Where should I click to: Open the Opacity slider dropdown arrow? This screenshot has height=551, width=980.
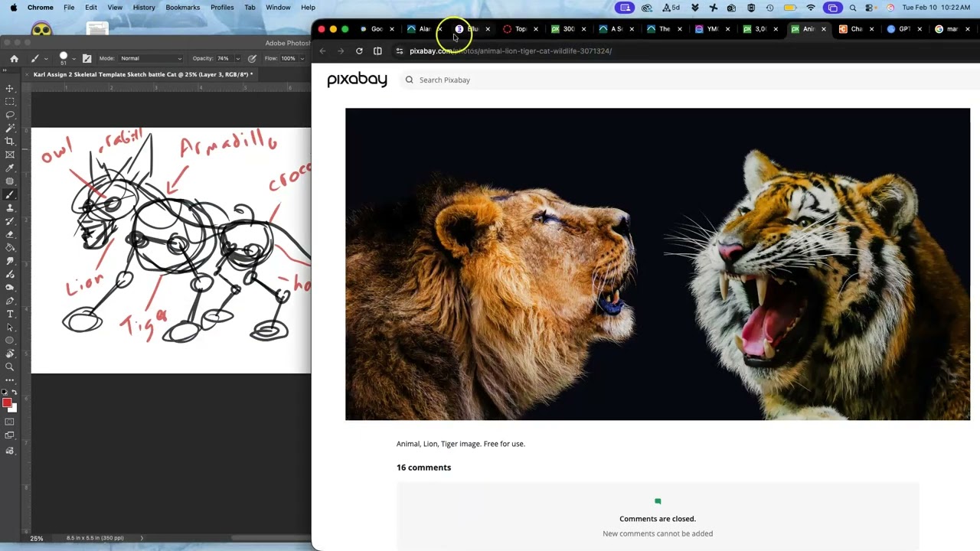coord(237,58)
